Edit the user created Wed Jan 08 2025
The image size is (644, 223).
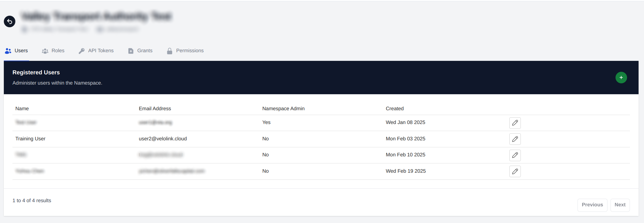tap(515, 123)
